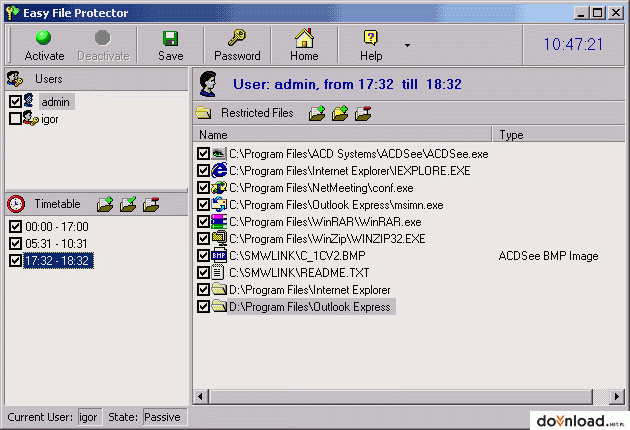This screenshot has width=630, height=430.
Task: Click the admin user avatar icon
Action: [29, 101]
